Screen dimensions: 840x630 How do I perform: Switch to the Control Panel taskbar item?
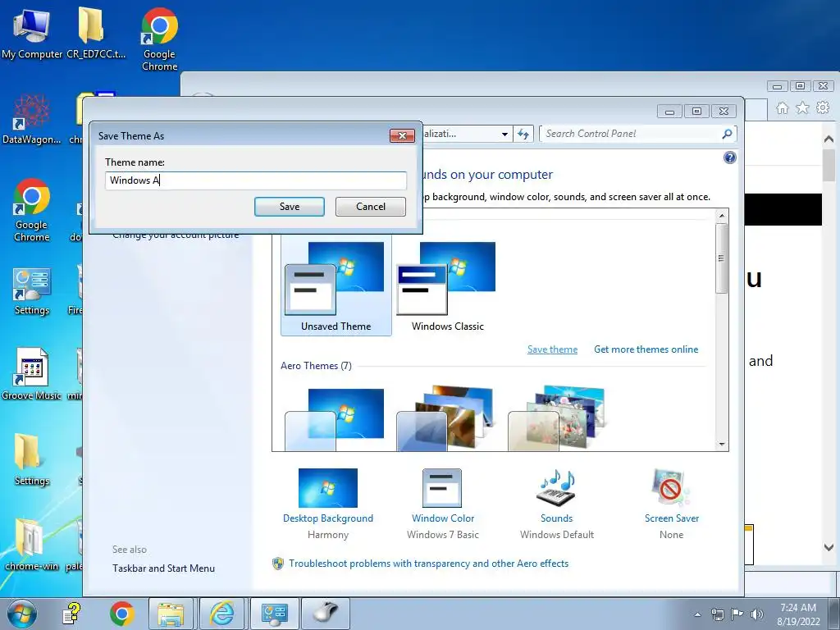pyautogui.click(x=274, y=614)
